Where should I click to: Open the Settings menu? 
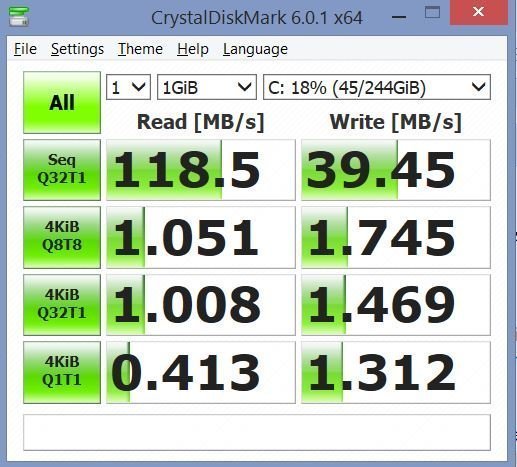77,49
